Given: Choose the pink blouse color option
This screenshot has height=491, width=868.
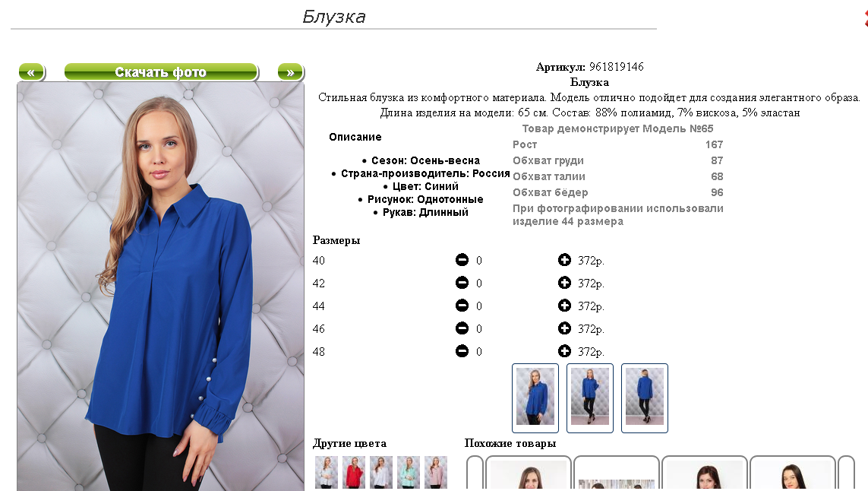Looking at the screenshot, I should click(x=436, y=472).
